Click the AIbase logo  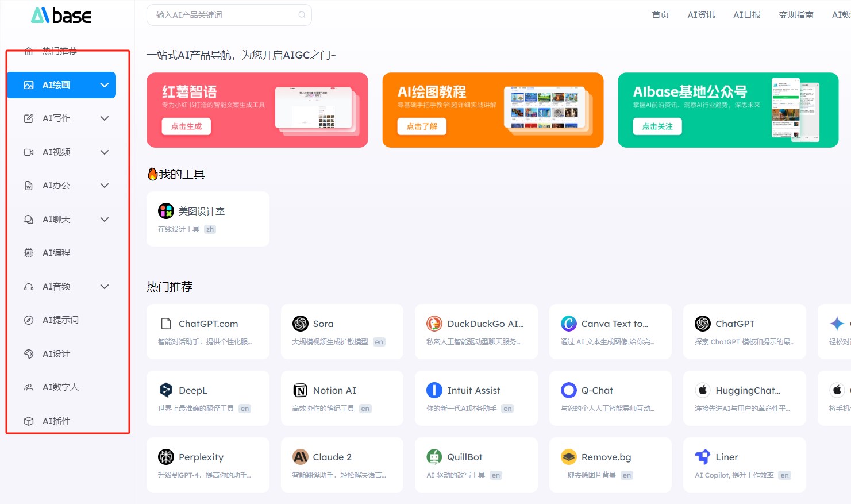click(61, 15)
